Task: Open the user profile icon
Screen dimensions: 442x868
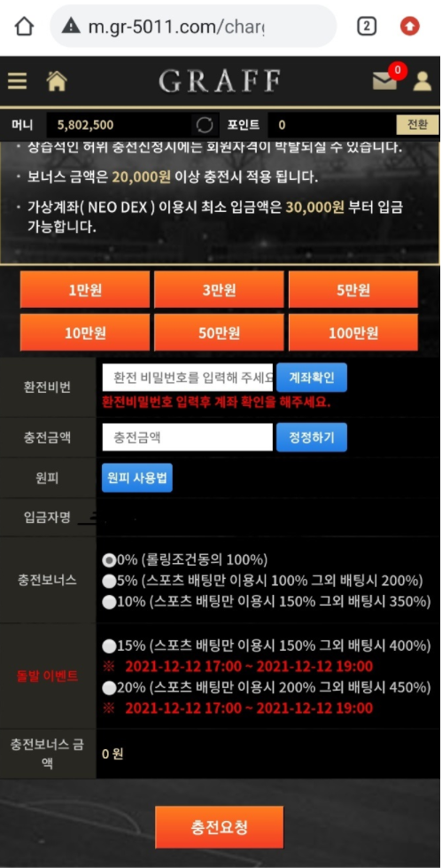Action: 423,81
